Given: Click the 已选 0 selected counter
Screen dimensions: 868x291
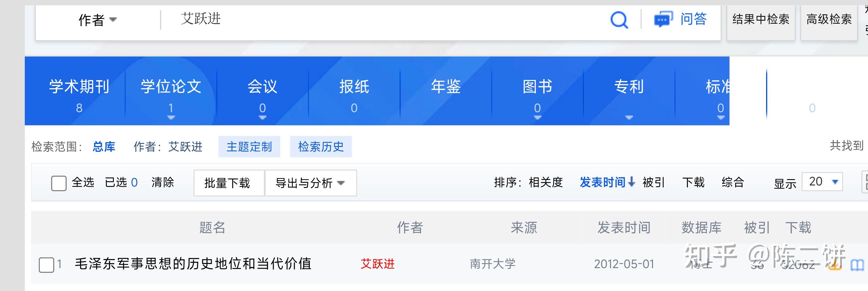Looking at the screenshot, I should click(121, 182).
